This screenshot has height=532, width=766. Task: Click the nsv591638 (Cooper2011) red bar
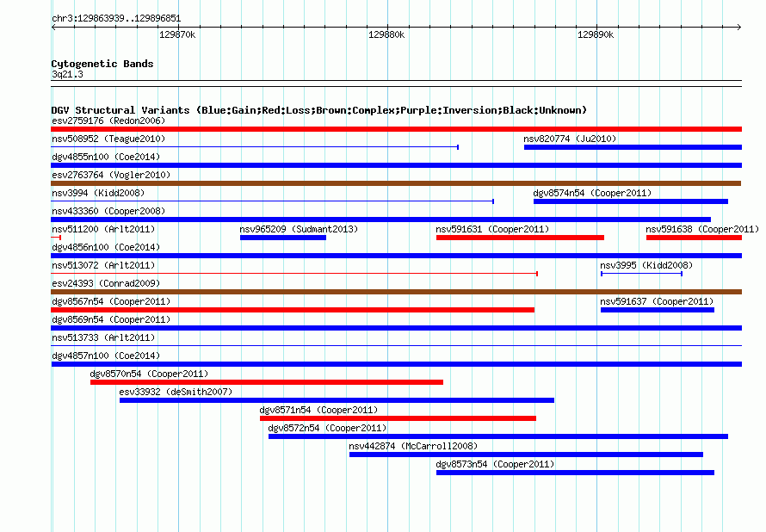(695, 238)
